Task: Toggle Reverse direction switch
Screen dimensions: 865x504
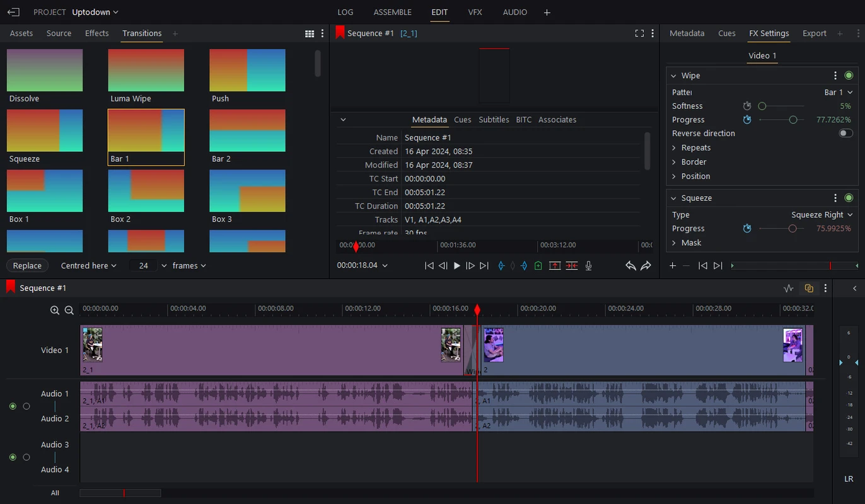Action: pos(845,134)
